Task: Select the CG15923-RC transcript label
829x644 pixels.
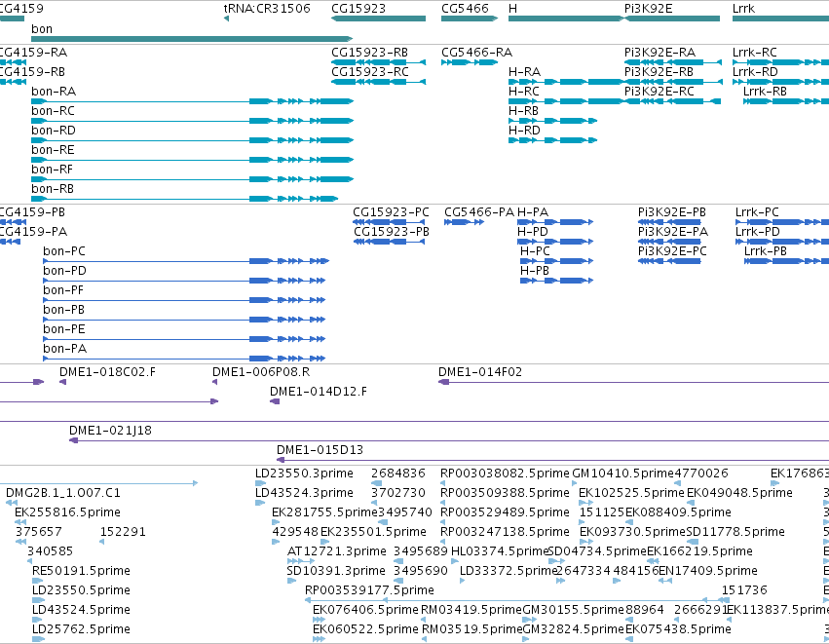Action: (370, 72)
